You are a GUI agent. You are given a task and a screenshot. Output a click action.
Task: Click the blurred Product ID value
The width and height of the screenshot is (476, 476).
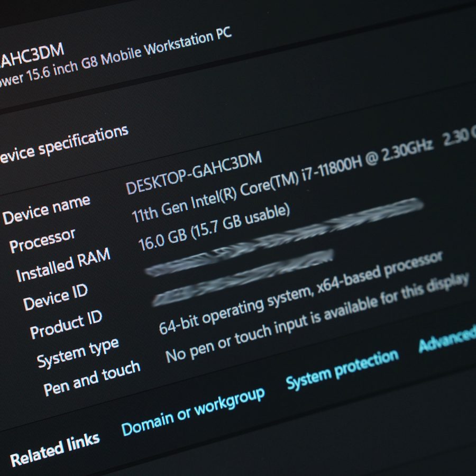243,277
